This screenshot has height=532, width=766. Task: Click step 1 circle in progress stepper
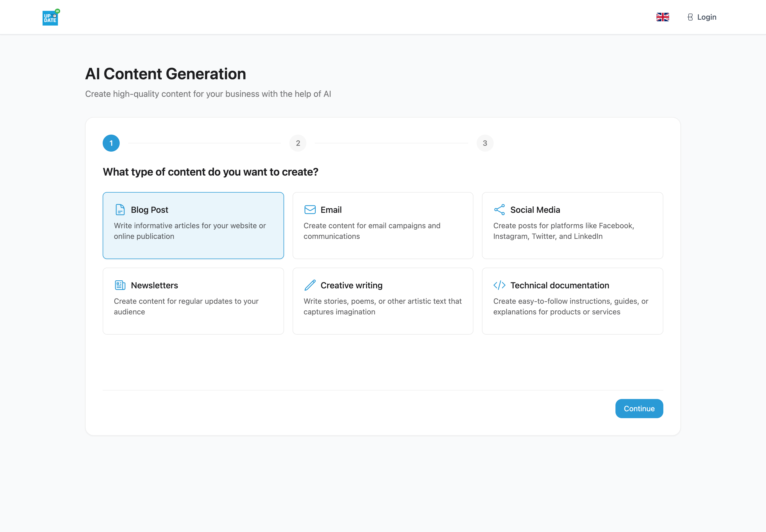click(111, 143)
